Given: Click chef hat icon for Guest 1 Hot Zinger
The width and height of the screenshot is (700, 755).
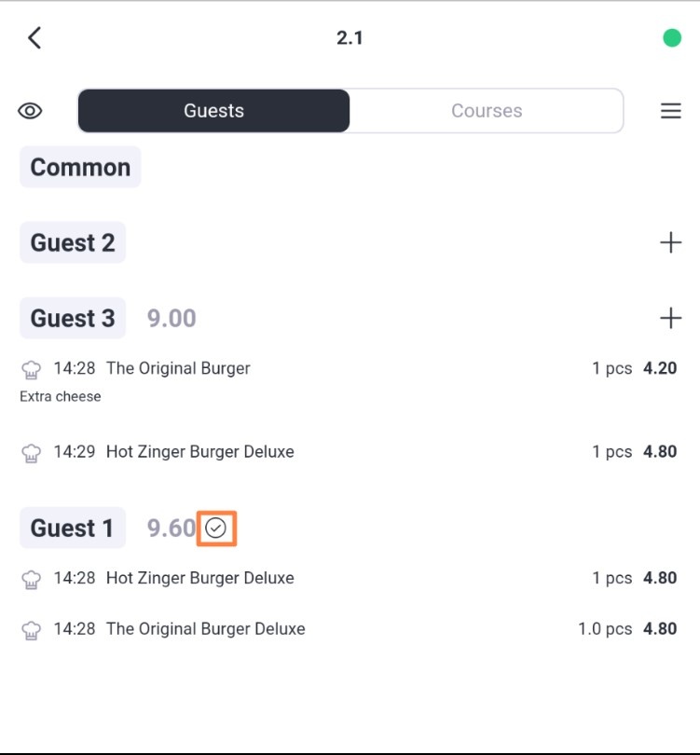Looking at the screenshot, I should (x=32, y=579).
